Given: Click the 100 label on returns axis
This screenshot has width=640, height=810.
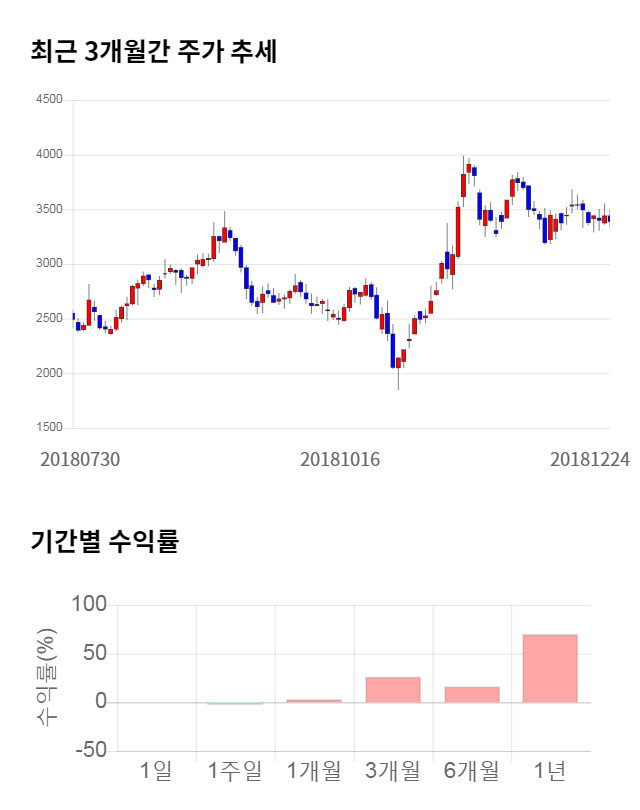Looking at the screenshot, I should pyautogui.click(x=90, y=605).
